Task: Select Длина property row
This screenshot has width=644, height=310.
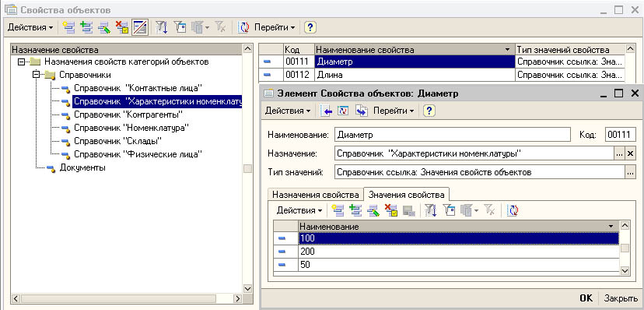Action: (x=442, y=75)
